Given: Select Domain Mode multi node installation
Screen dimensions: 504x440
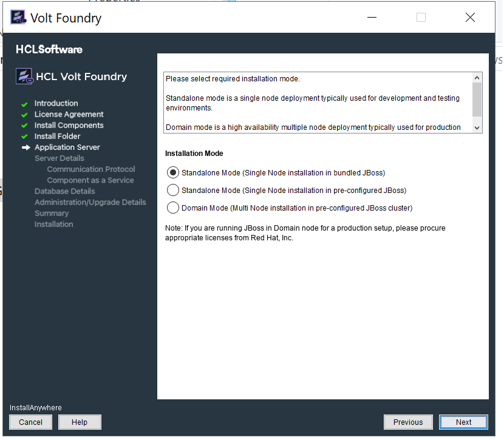Looking at the screenshot, I should (x=173, y=208).
